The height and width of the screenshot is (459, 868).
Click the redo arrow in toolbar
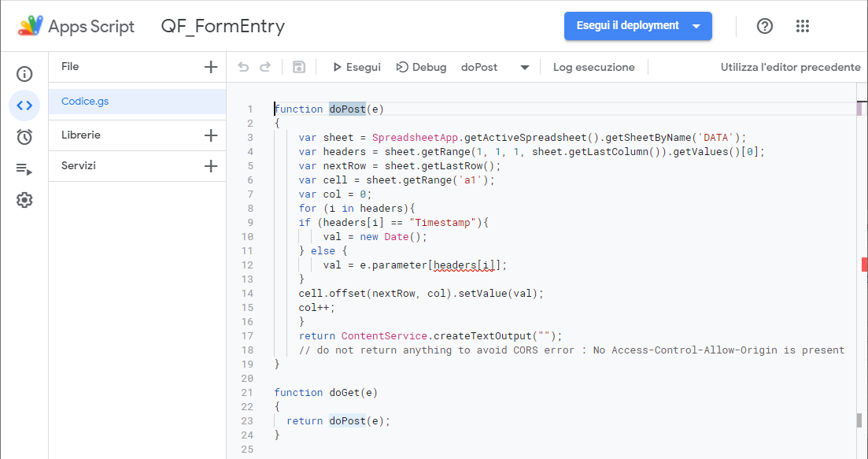265,67
